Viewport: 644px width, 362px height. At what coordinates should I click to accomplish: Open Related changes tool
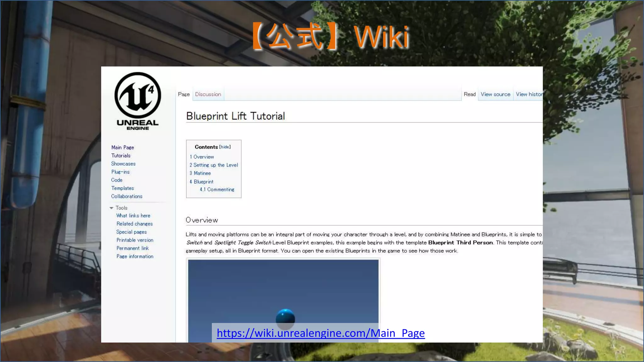[135, 224]
